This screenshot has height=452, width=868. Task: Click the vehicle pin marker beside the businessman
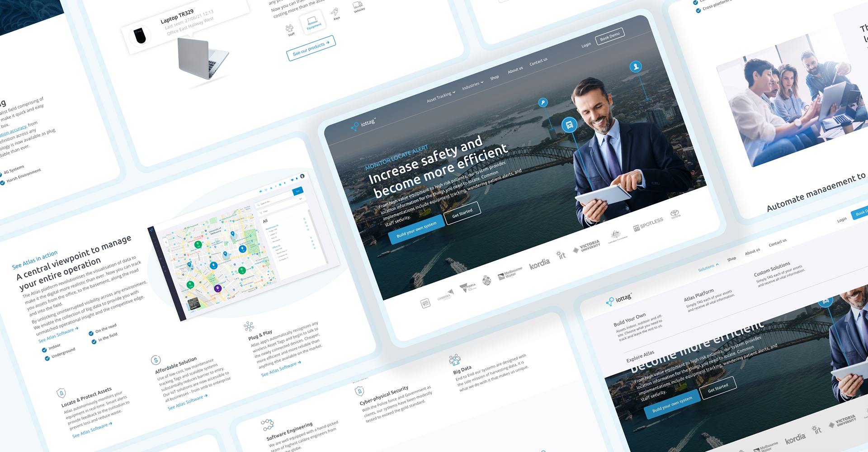(569, 125)
